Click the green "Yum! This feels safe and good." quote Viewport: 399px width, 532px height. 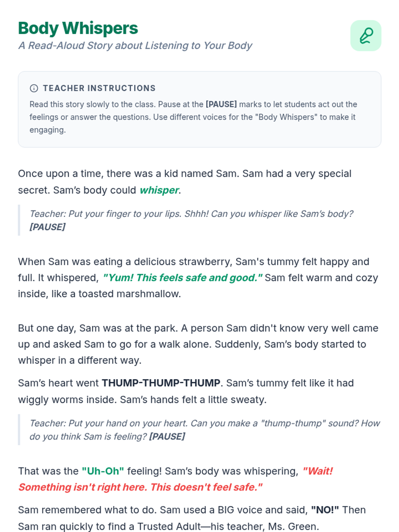182,278
